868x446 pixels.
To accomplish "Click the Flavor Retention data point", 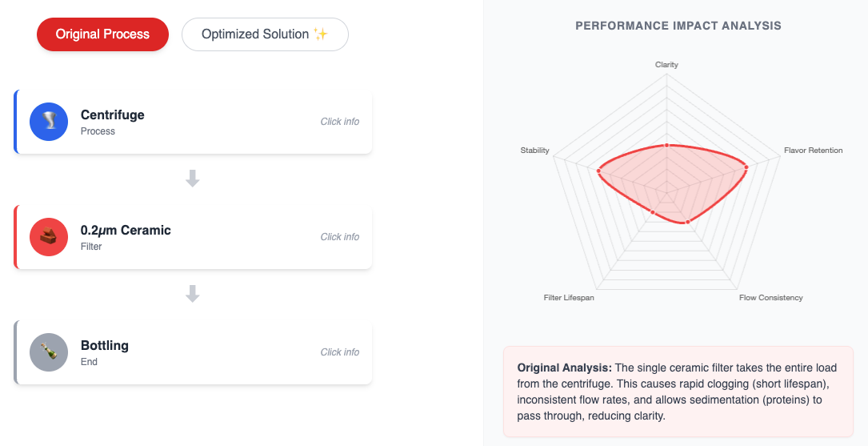I will tap(746, 167).
